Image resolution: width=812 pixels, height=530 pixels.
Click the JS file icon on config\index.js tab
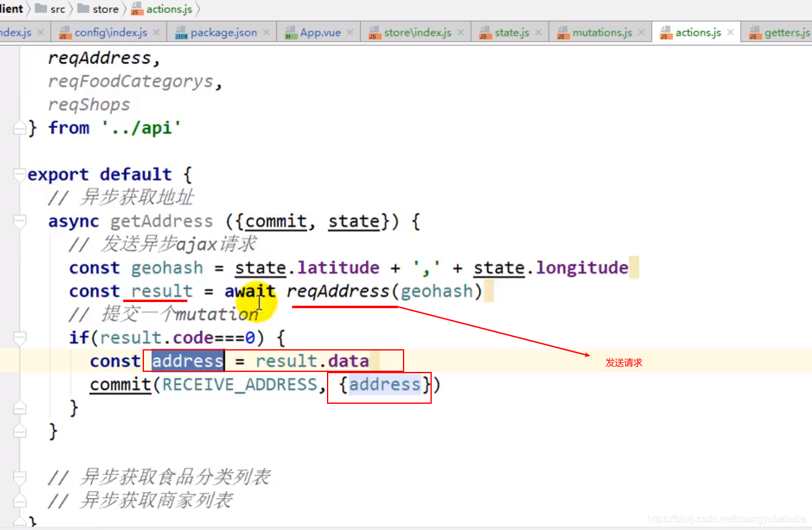65,33
